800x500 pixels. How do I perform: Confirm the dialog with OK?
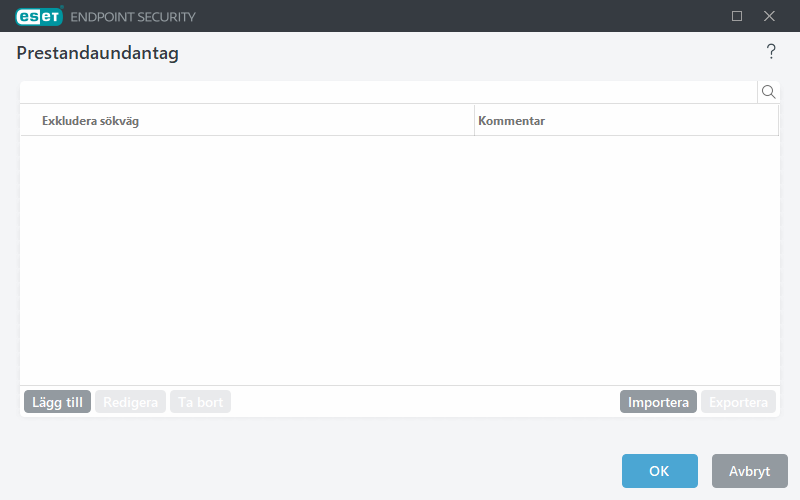pos(659,471)
